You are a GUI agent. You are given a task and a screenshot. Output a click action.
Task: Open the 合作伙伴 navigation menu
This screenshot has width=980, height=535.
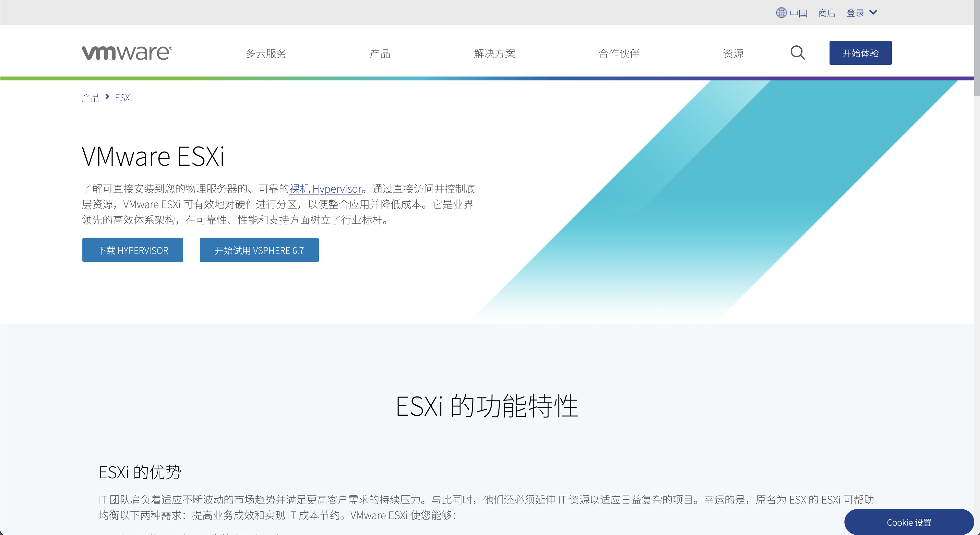pyautogui.click(x=619, y=53)
